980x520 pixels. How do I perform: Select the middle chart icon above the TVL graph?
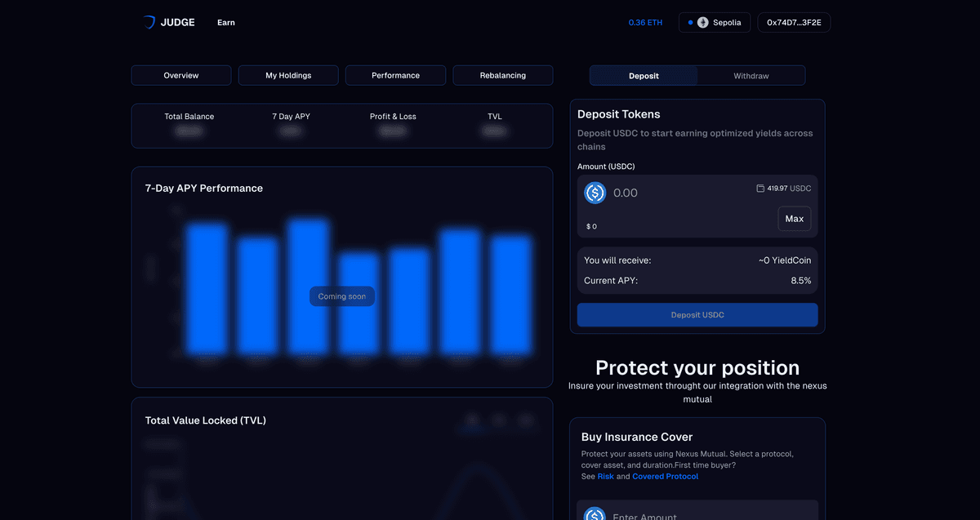coord(498,419)
